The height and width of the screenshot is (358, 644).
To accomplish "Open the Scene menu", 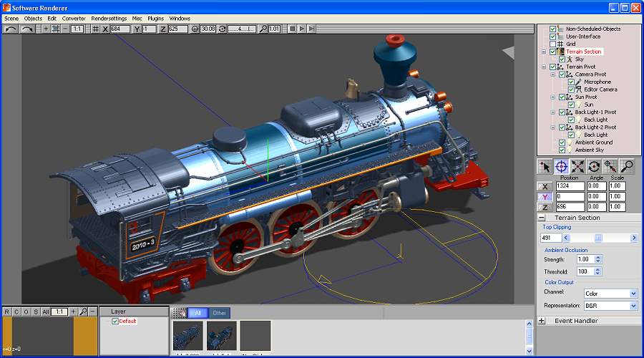I will (11, 19).
